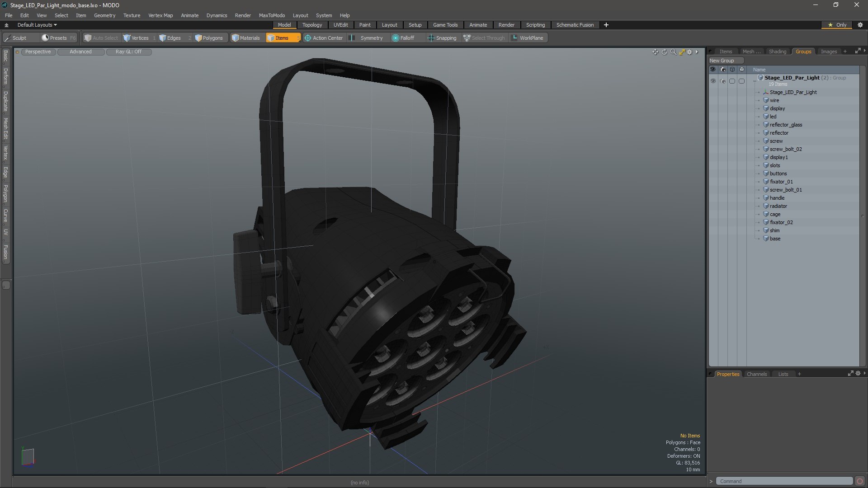Open the Geometry menu

pyautogui.click(x=104, y=15)
